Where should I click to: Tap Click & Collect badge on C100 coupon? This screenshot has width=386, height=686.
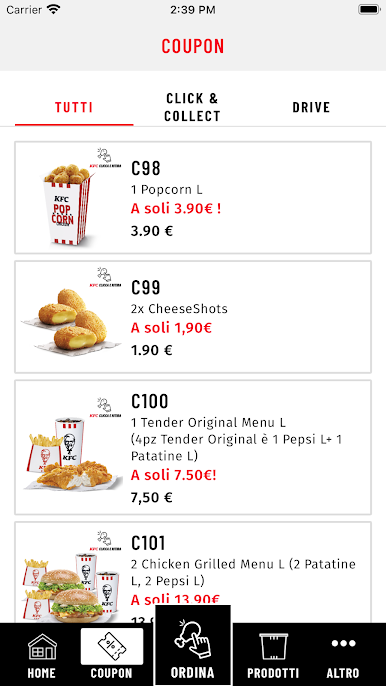coord(105,407)
